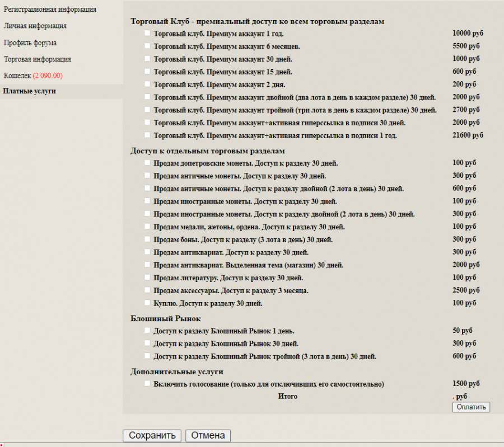The image size is (504, 447).
Task: Click the 21600 руб price
Action: [x=468, y=135]
